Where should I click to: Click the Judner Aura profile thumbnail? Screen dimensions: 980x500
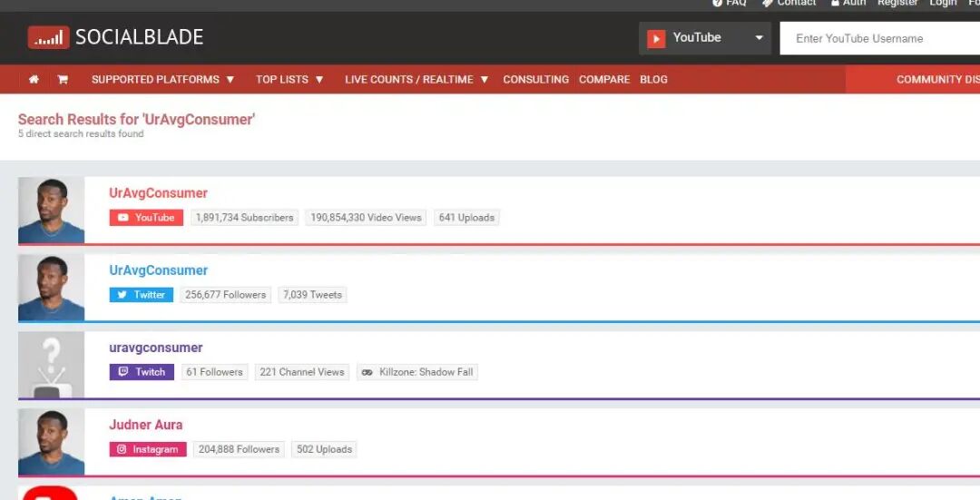tap(51, 442)
